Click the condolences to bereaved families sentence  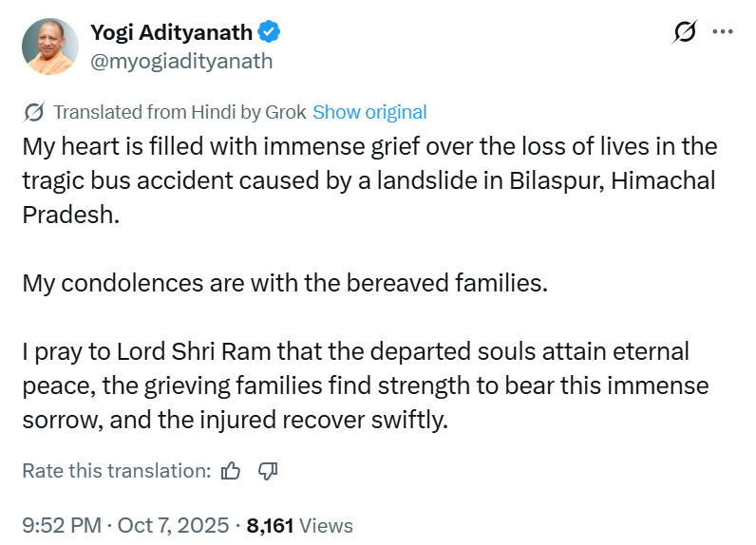(285, 283)
